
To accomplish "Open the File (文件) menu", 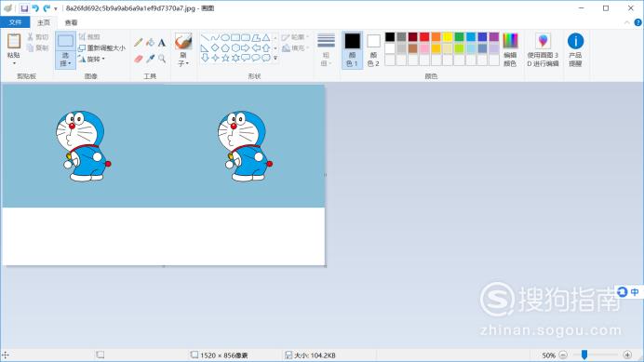I will 15,22.
